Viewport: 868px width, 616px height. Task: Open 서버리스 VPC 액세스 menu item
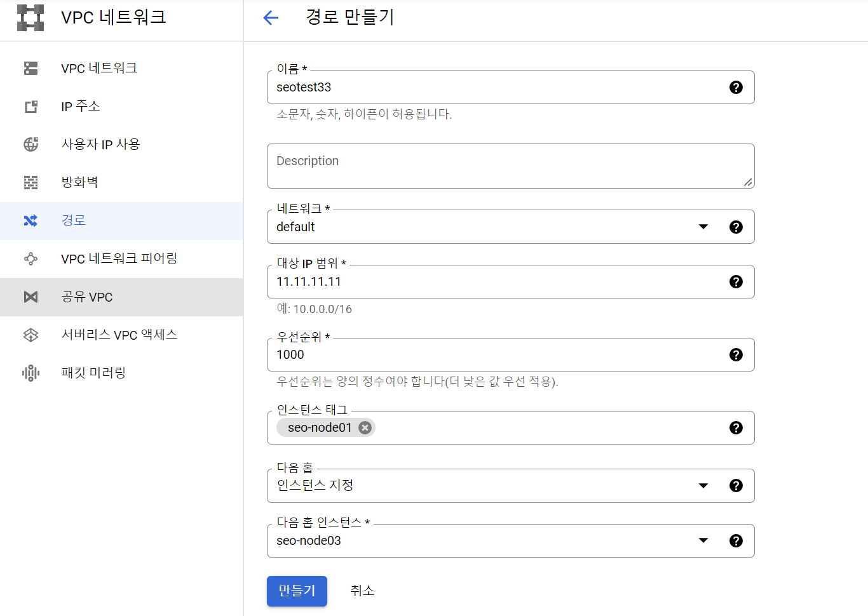pyautogui.click(x=121, y=335)
